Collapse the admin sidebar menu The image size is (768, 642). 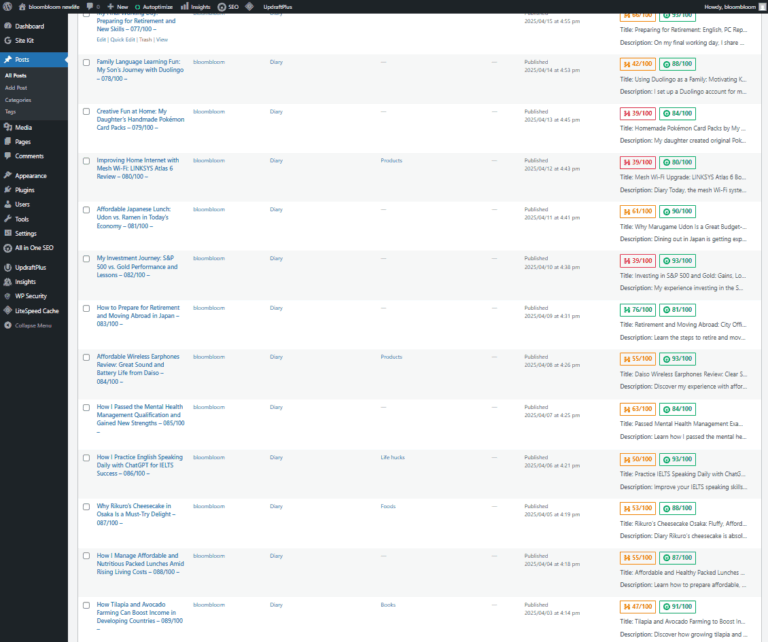coord(32,325)
